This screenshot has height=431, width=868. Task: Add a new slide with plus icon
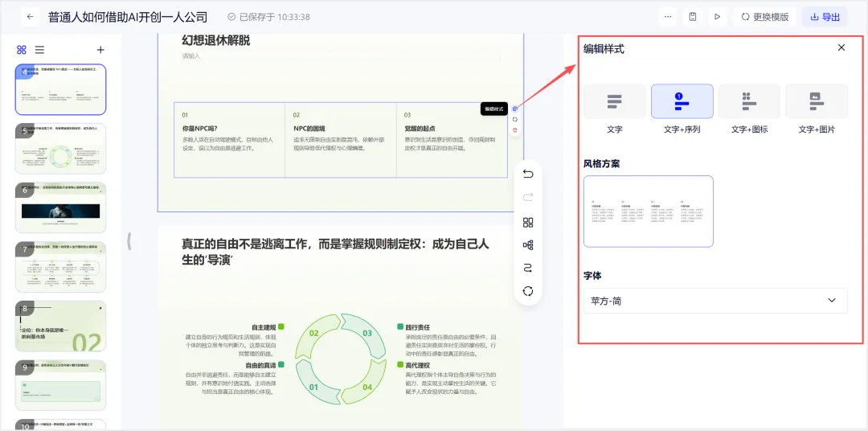(x=100, y=50)
